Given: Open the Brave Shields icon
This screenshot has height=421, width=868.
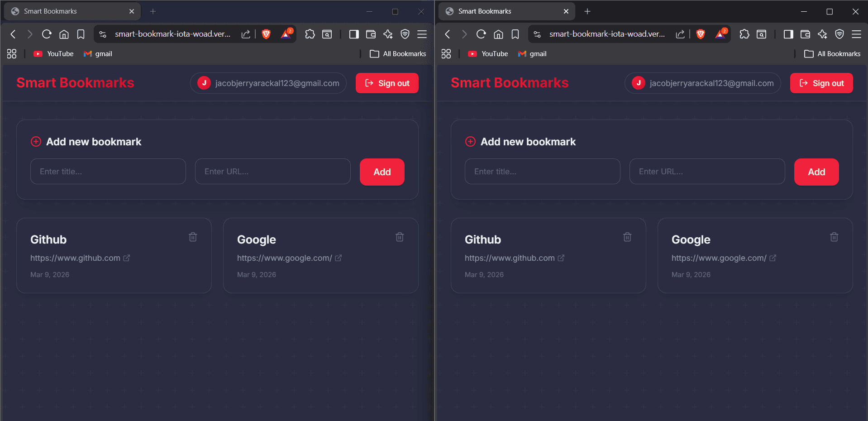Looking at the screenshot, I should (266, 34).
